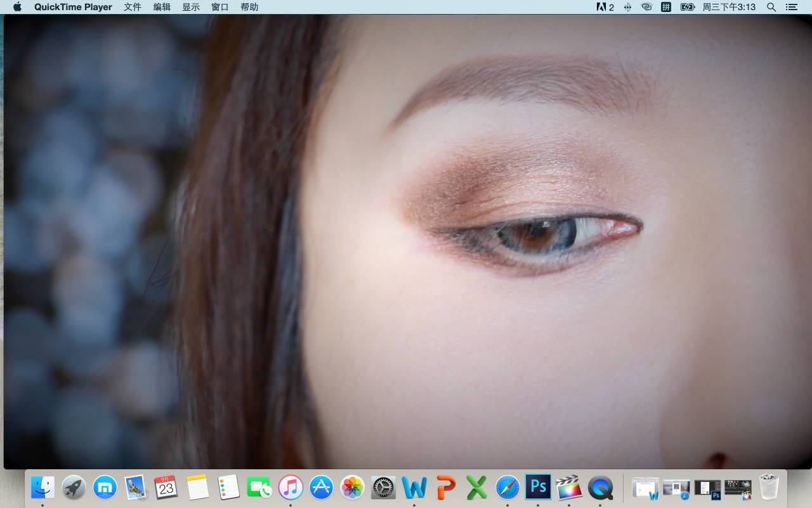Open the Reminders app in the Dock
The width and height of the screenshot is (812, 508).
pos(228,488)
